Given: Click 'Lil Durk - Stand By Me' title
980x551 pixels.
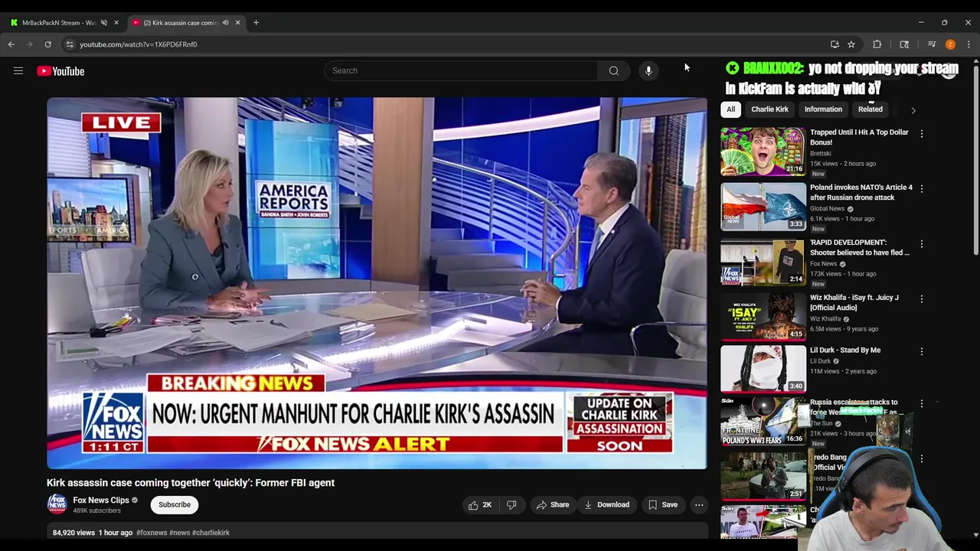Looking at the screenshot, I should [845, 350].
